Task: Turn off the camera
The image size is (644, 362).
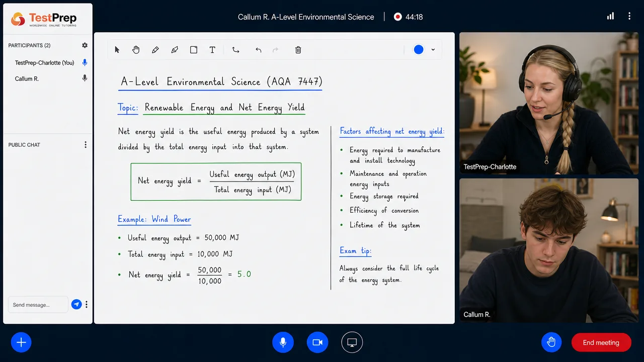Action: (317, 342)
